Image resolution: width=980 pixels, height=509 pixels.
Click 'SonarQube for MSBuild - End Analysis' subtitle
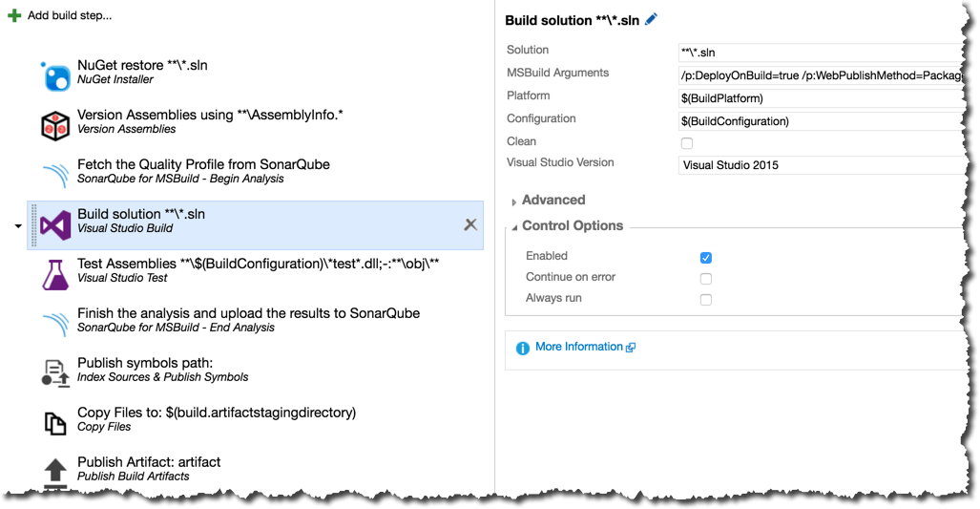176,328
